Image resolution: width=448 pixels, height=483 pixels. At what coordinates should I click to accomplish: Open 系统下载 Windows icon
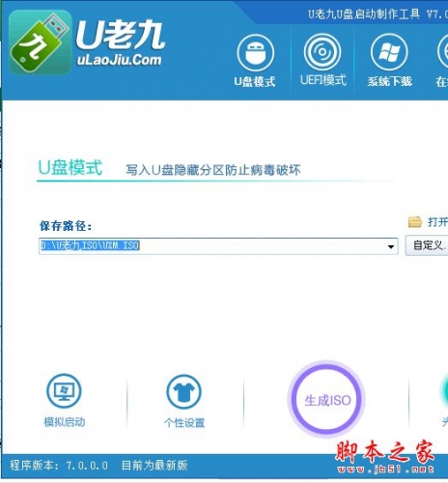(x=389, y=52)
